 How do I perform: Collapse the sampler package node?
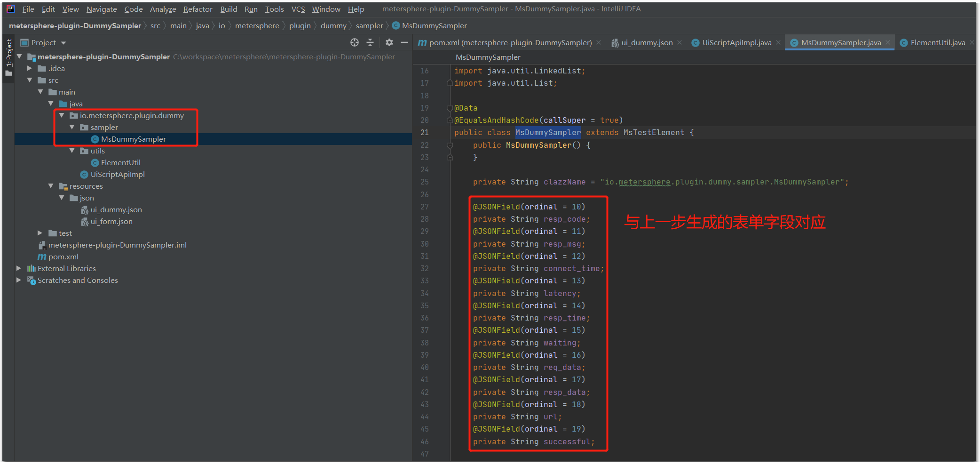72,127
